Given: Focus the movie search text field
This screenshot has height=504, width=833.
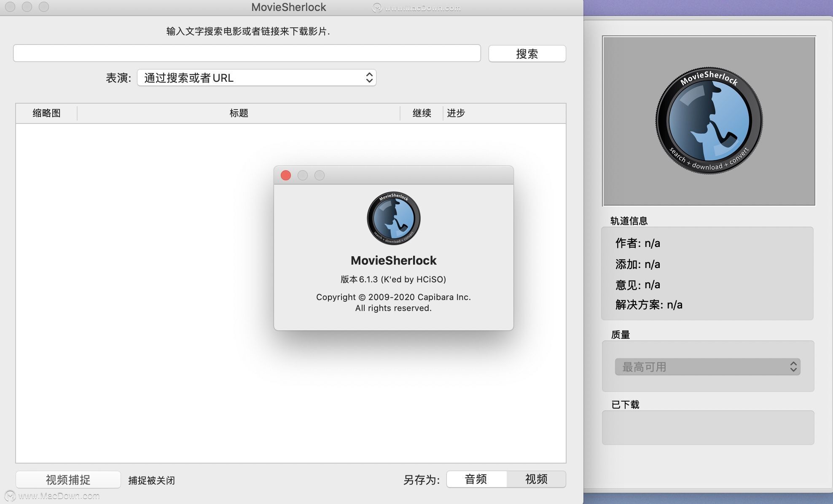Looking at the screenshot, I should point(247,53).
